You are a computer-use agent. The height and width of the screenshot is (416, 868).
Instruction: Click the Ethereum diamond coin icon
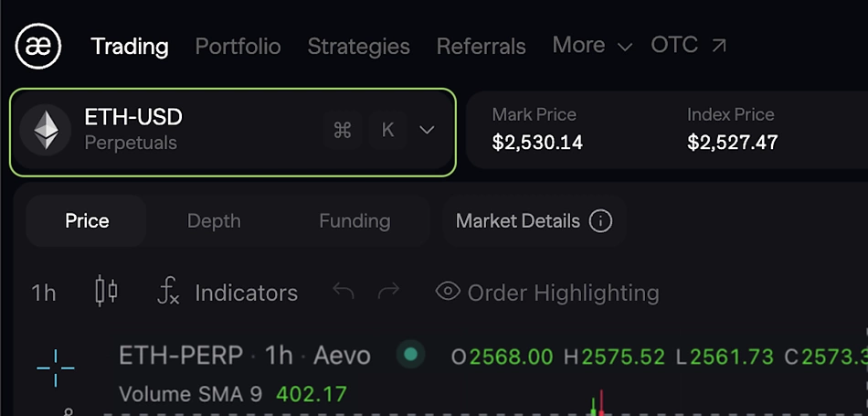(x=46, y=131)
